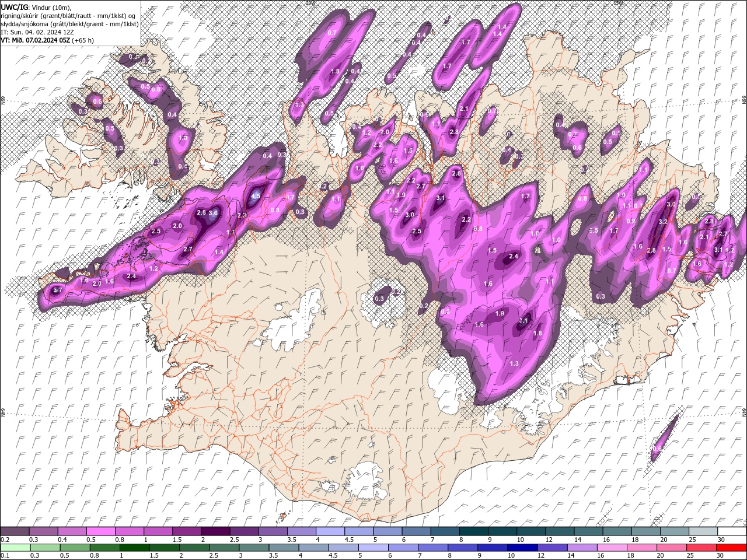Click the 1.5 label in the upper legend row
This screenshot has width=747, height=560.
(177, 540)
